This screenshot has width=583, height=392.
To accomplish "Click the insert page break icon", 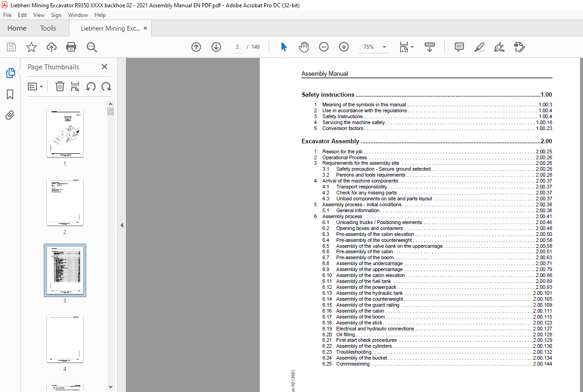I will pyautogui.click(x=75, y=86).
